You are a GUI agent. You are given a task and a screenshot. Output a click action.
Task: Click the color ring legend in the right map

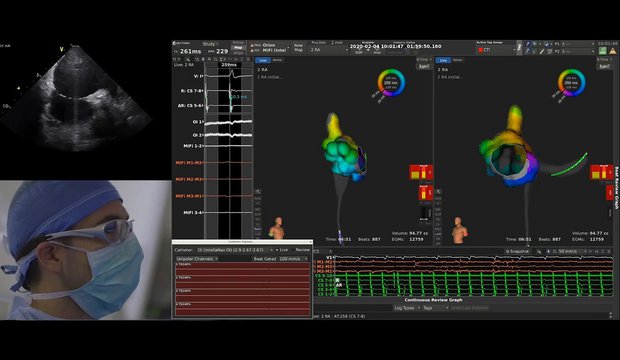(x=571, y=83)
